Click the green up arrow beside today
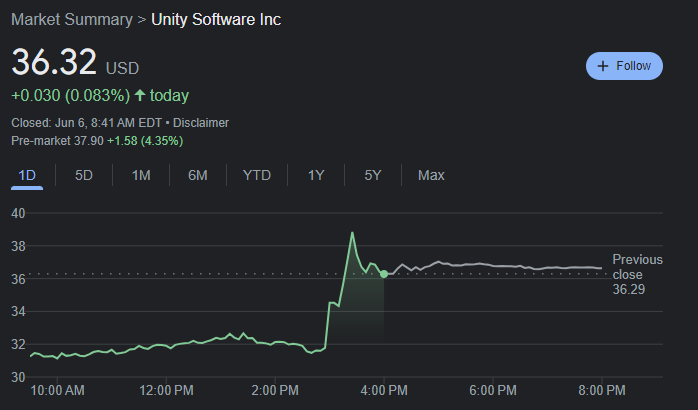 (x=140, y=96)
